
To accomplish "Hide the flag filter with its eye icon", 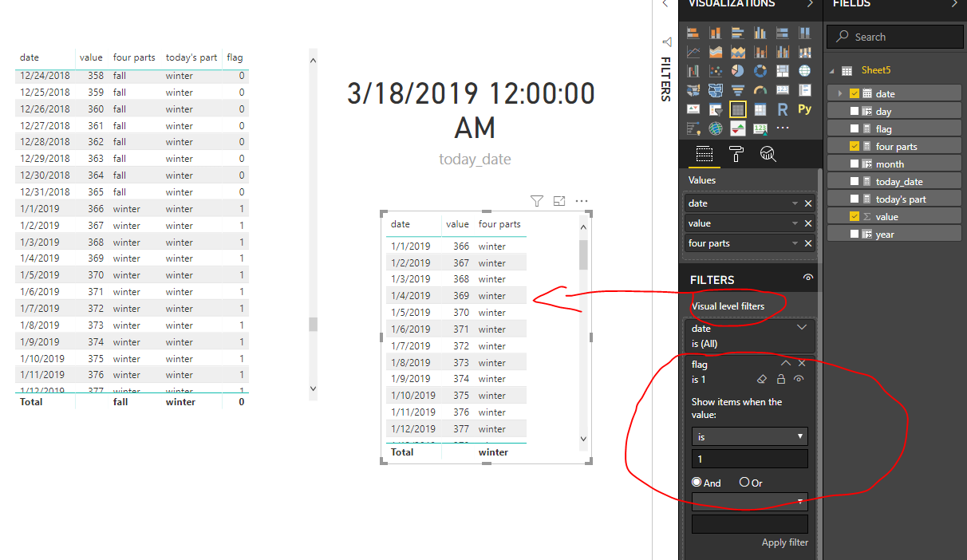I will click(x=799, y=380).
